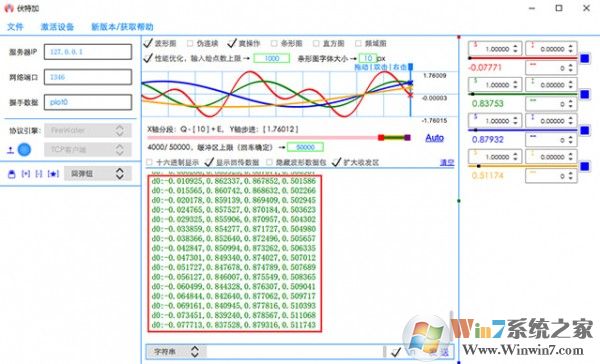600x364 pixels.
Task: Enable the 隐藏波形数据包 checkbox
Action: tap(269, 162)
